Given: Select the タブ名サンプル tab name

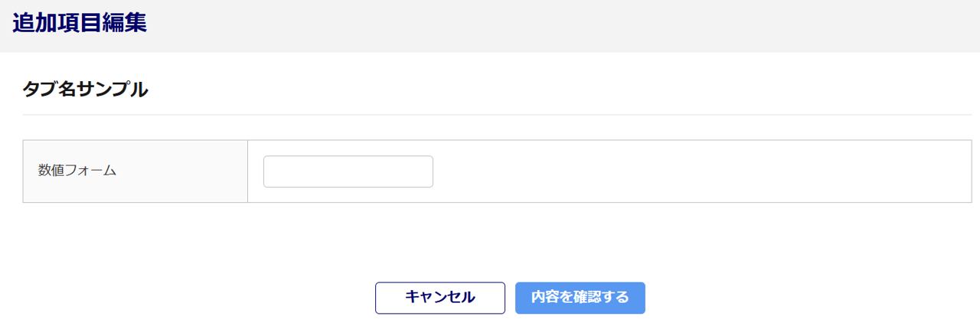Looking at the screenshot, I should (86, 89).
